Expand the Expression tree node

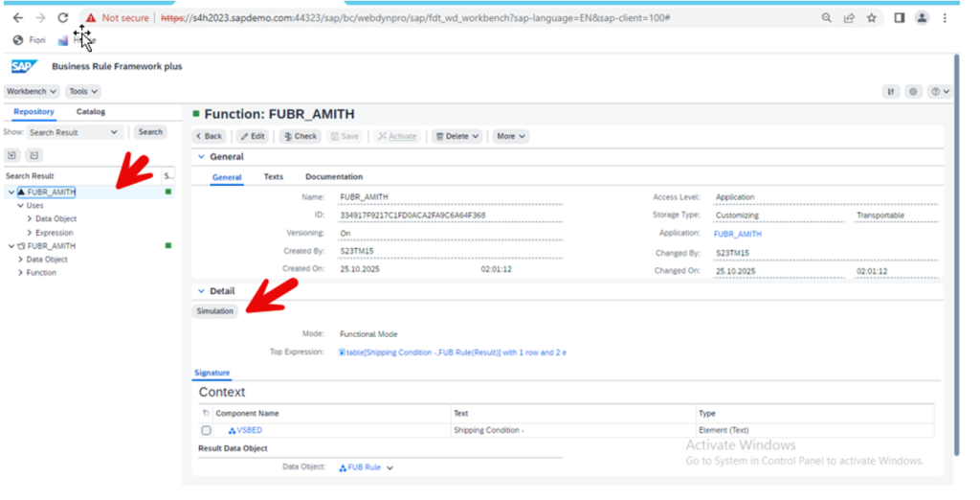click(29, 233)
